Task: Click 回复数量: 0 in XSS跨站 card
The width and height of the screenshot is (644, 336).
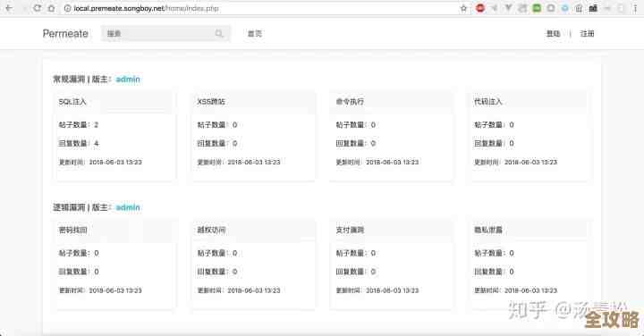Action: [217, 143]
